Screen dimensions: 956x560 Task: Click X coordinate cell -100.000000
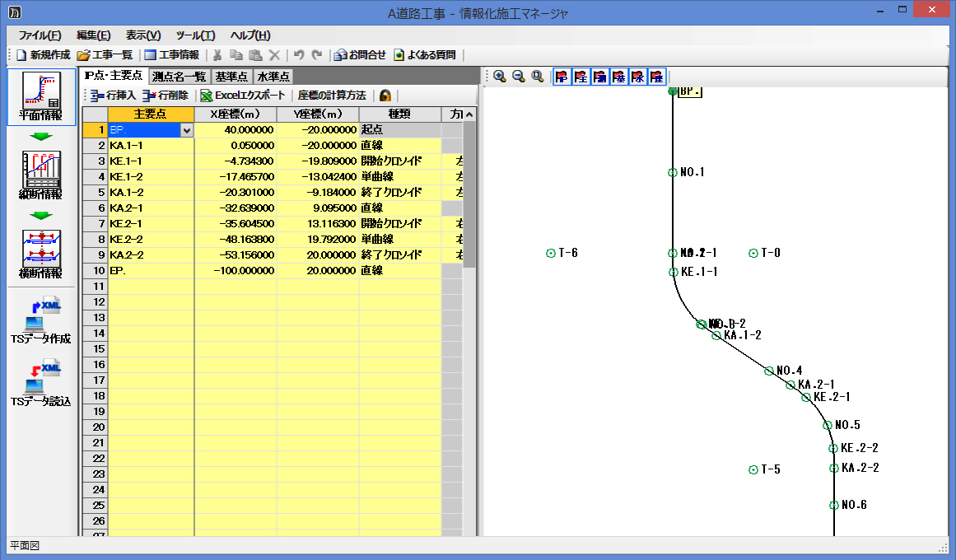click(236, 270)
